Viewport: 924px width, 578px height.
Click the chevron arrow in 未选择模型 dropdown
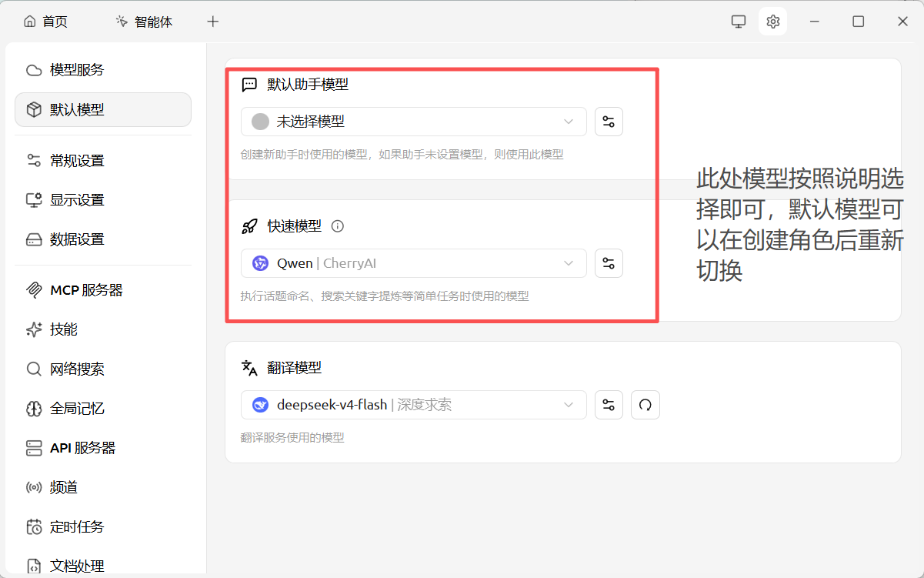coord(569,122)
